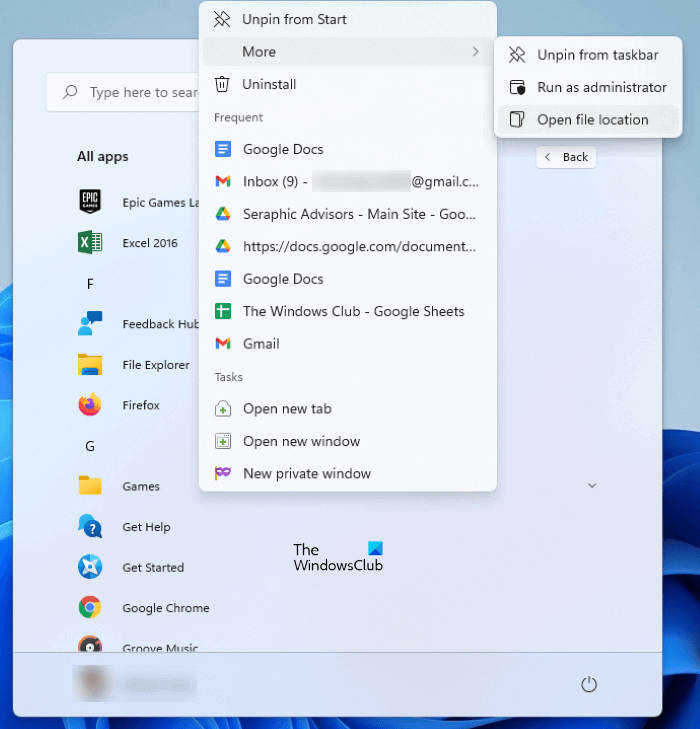Expand the More submenu

point(347,52)
